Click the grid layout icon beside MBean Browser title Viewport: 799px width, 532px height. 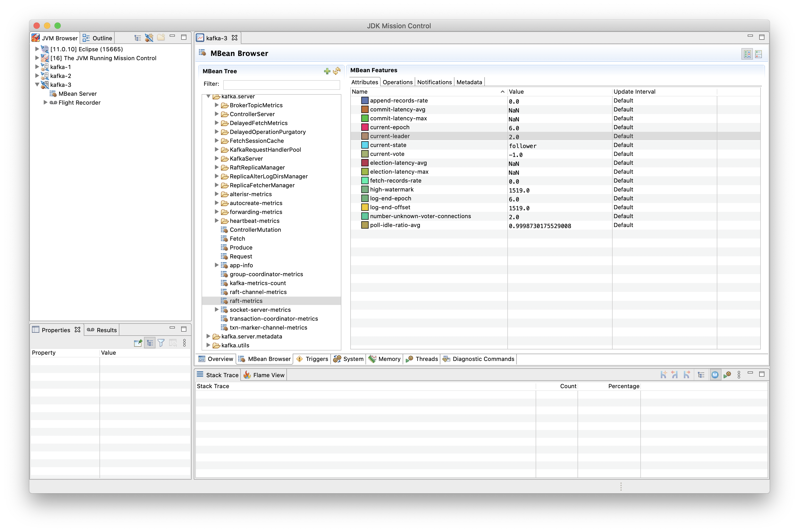tap(747, 54)
